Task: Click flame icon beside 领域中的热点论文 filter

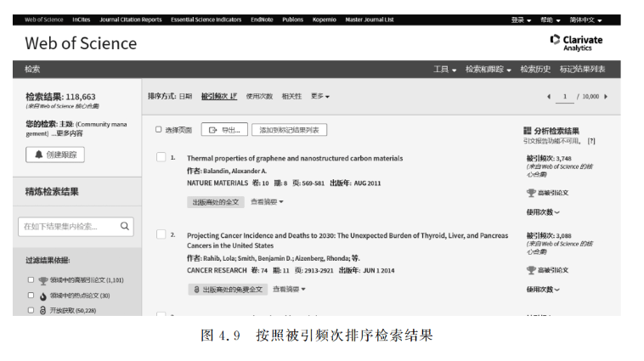Action: tap(43, 296)
